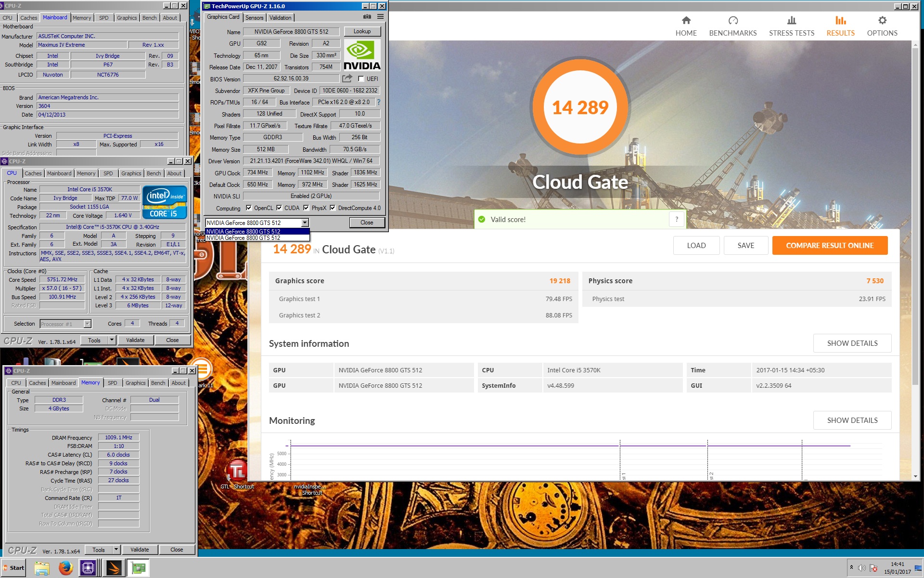Viewport: 924px width, 578px height.
Task: Open the GPU-Z graphics card selector dropdown arrow
Action: tap(305, 223)
